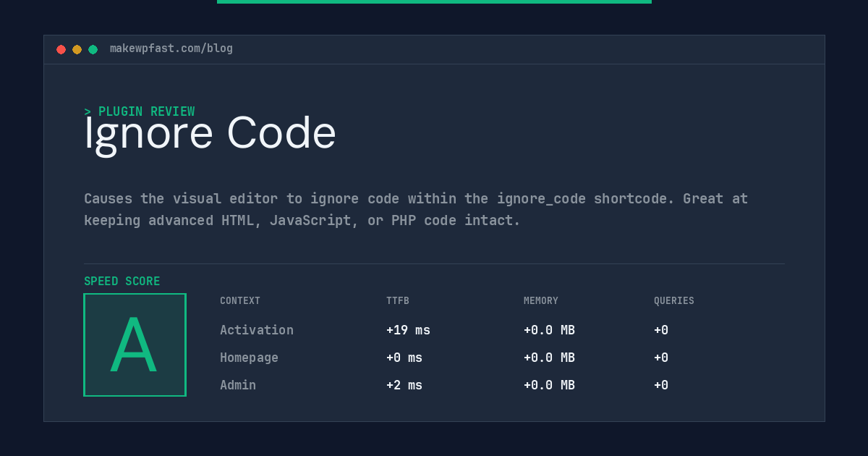The width and height of the screenshot is (868, 456).
Task: Click the plugin description paragraph
Action: [416, 209]
